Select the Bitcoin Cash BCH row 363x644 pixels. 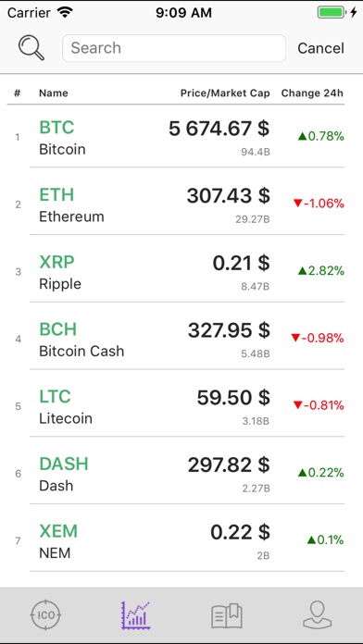tap(181, 340)
